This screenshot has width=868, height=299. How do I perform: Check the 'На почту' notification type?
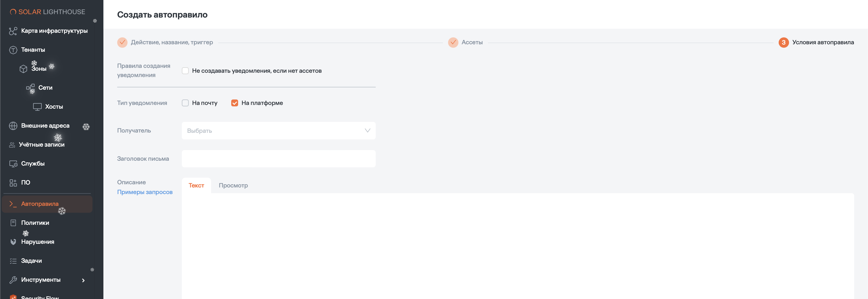[x=185, y=103]
